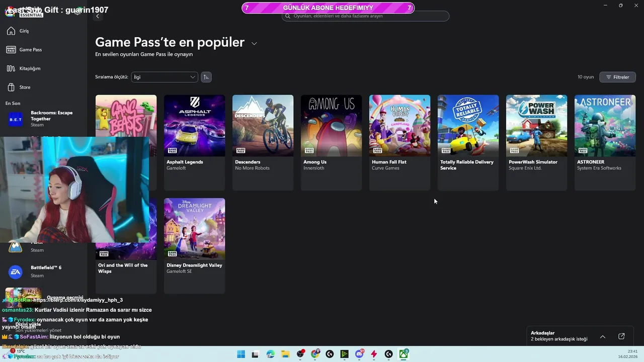Open Kitaplığım library in sidebar
The width and height of the screenshot is (644, 362).
(x=23, y=68)
